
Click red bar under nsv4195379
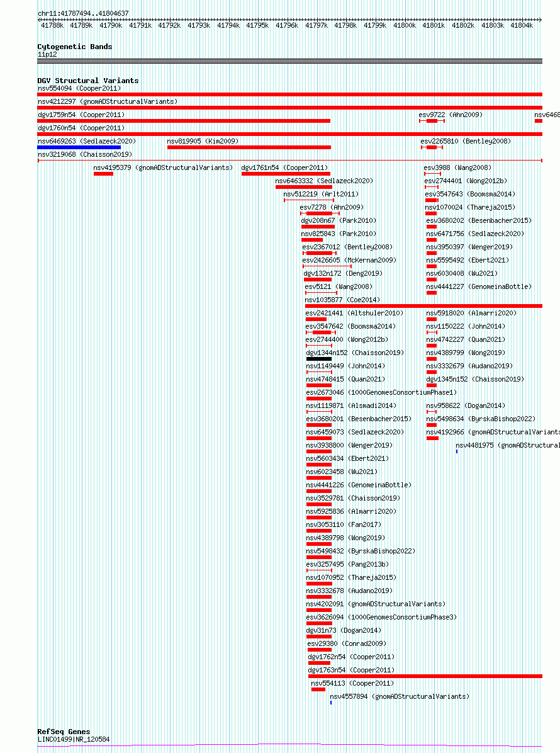(103, 174)
